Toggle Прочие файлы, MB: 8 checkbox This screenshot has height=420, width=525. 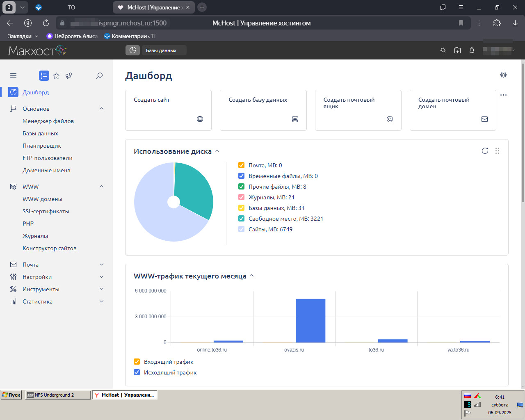pos(241,187)
